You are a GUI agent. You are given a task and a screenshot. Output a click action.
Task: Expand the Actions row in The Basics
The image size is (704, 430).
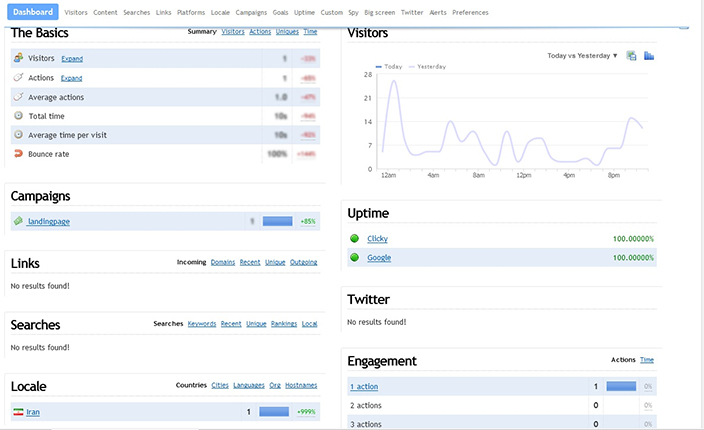tap(71, 78)
